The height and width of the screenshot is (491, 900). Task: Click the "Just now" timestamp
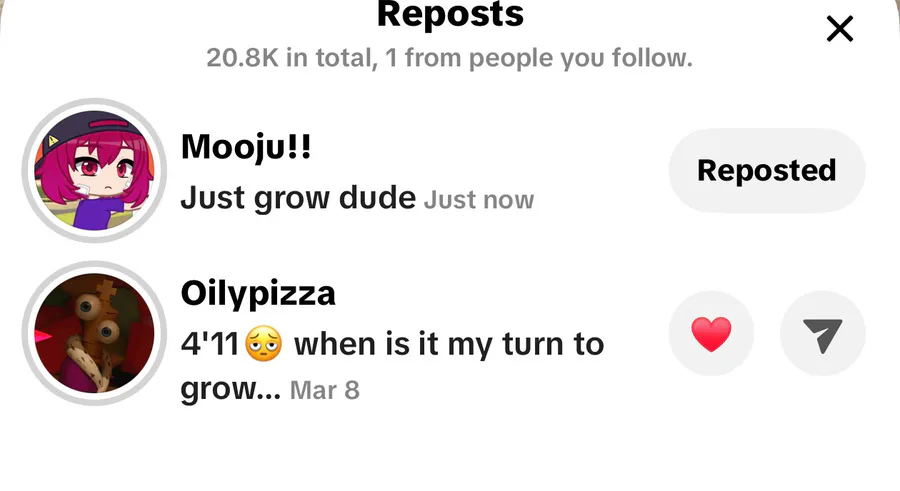479,200
